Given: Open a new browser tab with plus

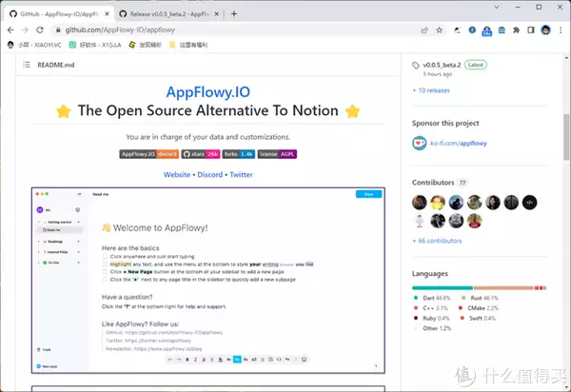Looking at the screenshot, I should pyautogui.click(x=234, y=14).
